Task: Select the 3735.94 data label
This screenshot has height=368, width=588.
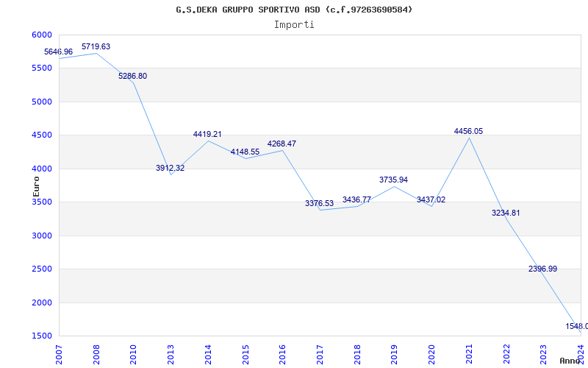Action: click(393, 180)
